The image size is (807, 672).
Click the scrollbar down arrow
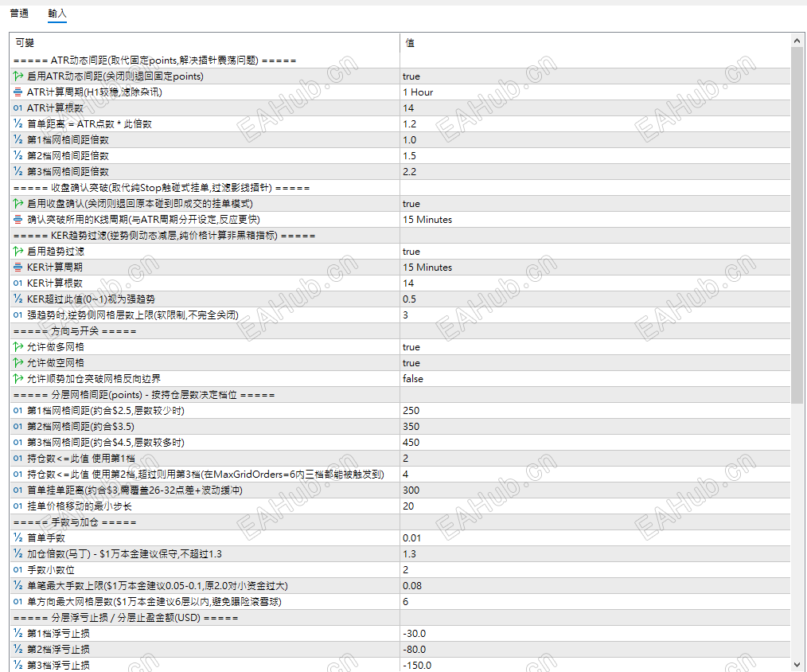[x=797, y=665]
